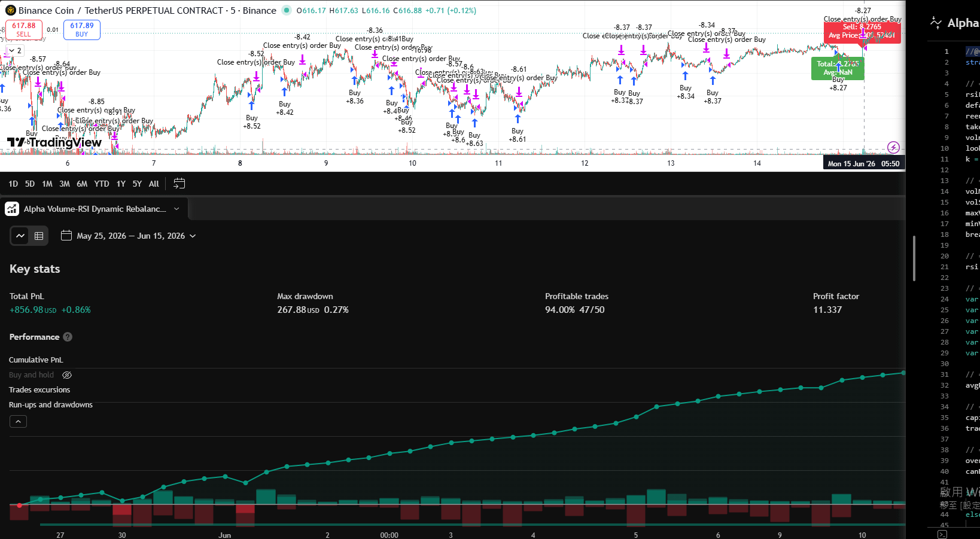Viewport: 980px width, 539px height.
Task: Select the YTD time range
Action: point(102,184)
